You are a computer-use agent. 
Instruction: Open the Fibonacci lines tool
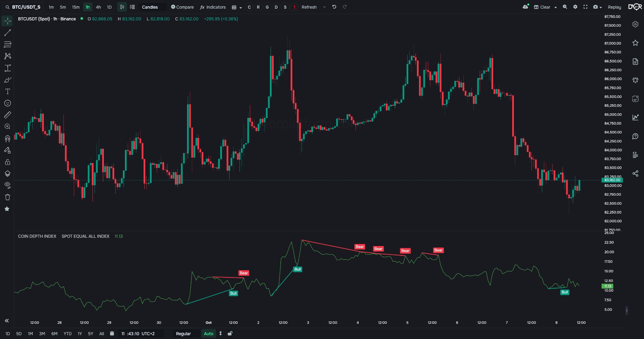(x=7, y=45)
